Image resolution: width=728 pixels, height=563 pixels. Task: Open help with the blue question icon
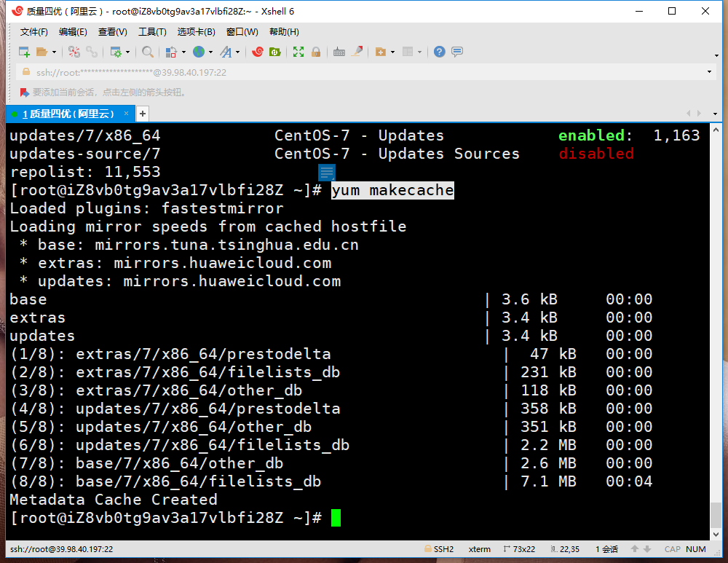click(439, 52)
